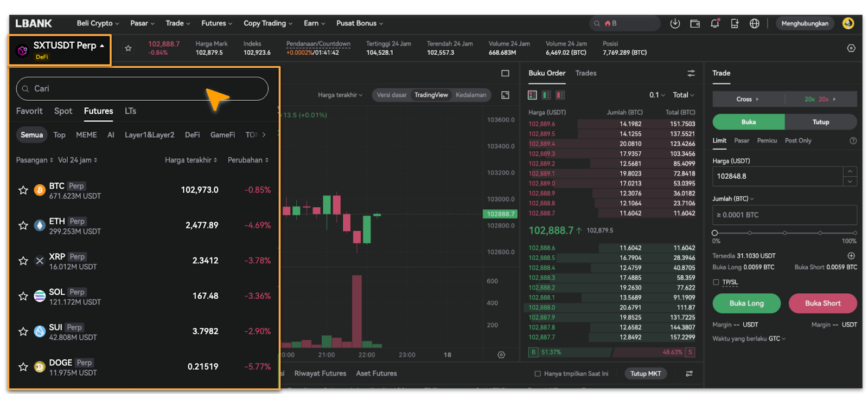Open positions filter settings icon
This screenshot has width=868, height=394.
[x=689, y=373]
